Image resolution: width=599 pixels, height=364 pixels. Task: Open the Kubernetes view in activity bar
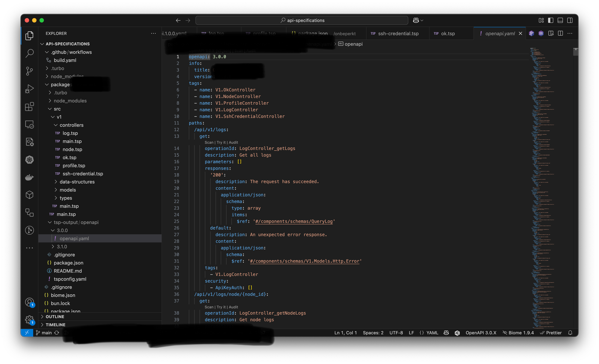29,159
